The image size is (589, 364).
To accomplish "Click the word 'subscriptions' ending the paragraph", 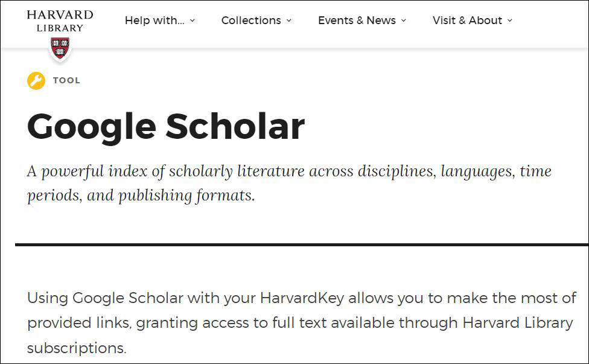I will click(75, 348).
